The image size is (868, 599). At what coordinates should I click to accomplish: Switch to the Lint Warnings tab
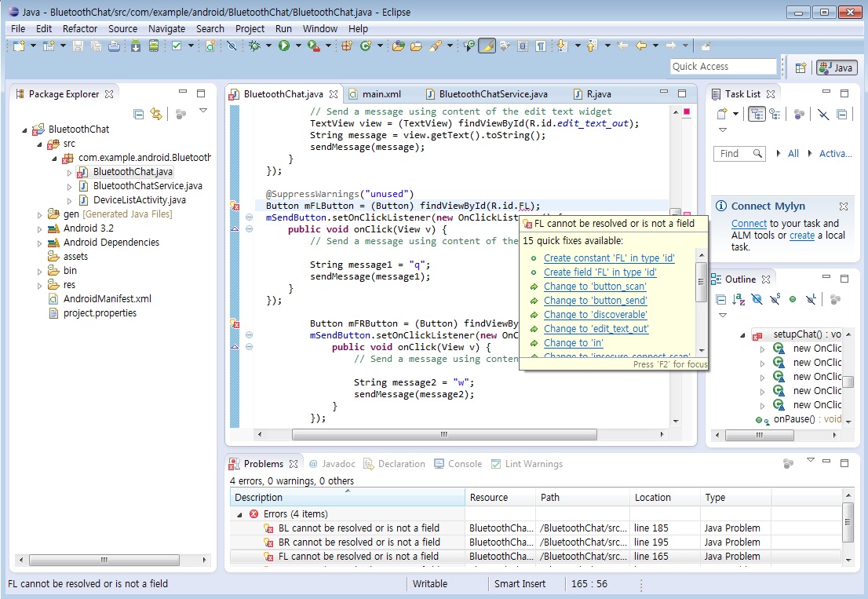point(527,464)
